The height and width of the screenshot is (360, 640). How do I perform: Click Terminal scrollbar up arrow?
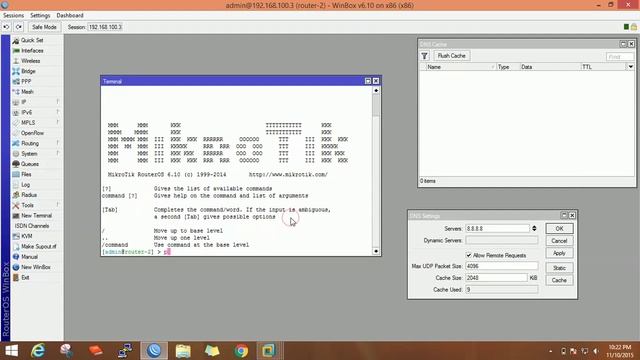pyautogui.click(x=376, y=91)
